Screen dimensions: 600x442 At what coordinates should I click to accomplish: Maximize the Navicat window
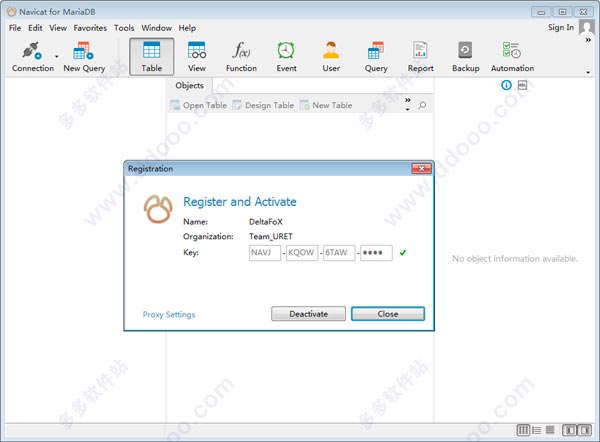(x=562, y=12)
